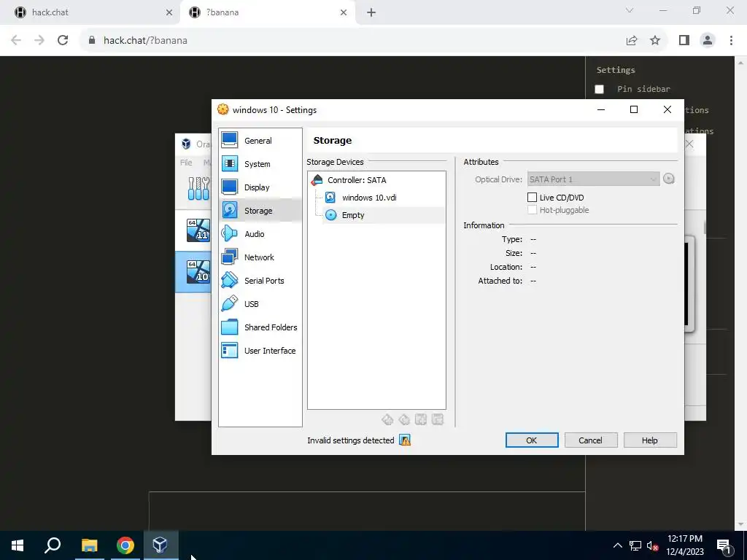Open the tab search dropdown arrow in Chrome

coord(630,10)
